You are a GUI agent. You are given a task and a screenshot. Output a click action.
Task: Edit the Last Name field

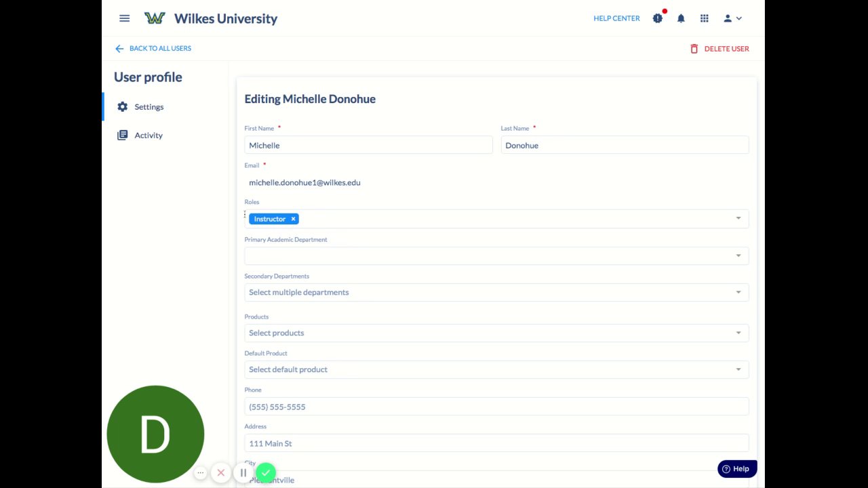[x=625, y=145]
